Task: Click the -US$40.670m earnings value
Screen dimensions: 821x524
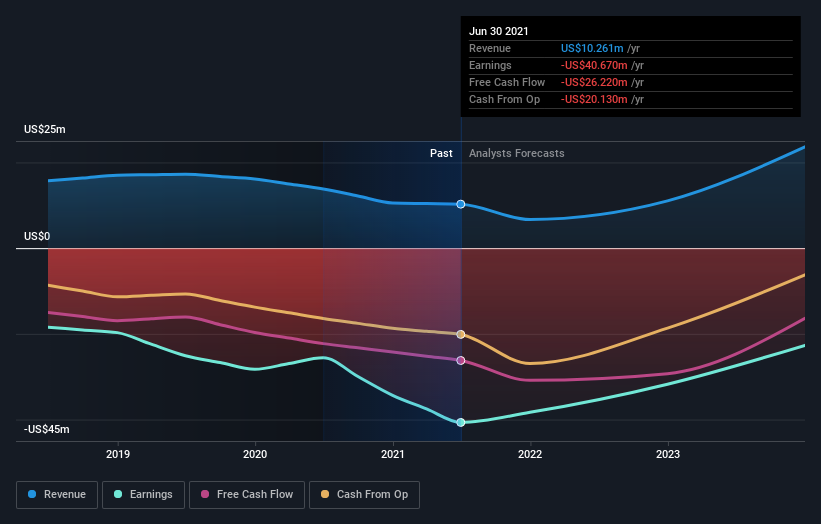Action: (594, 65)
